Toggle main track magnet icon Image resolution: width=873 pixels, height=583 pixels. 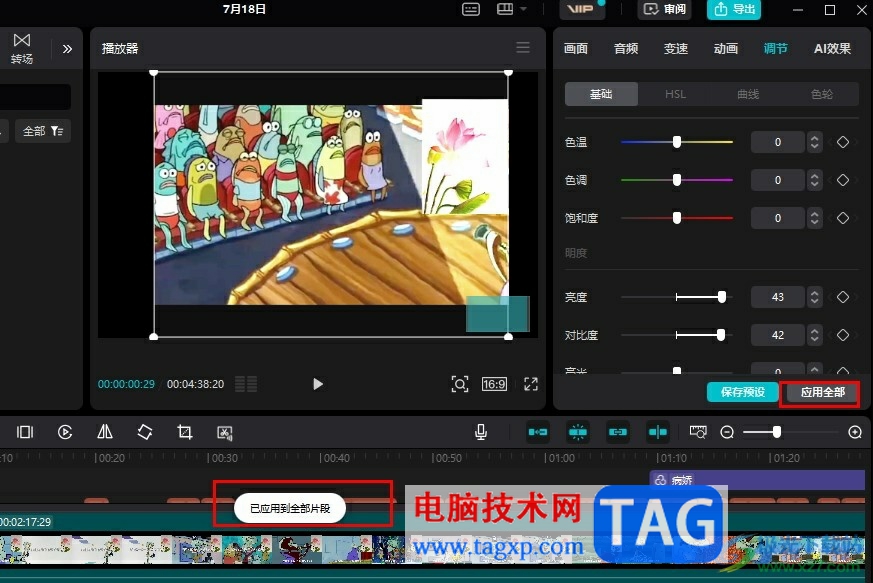pyautogui.click(x=538, y=432)
